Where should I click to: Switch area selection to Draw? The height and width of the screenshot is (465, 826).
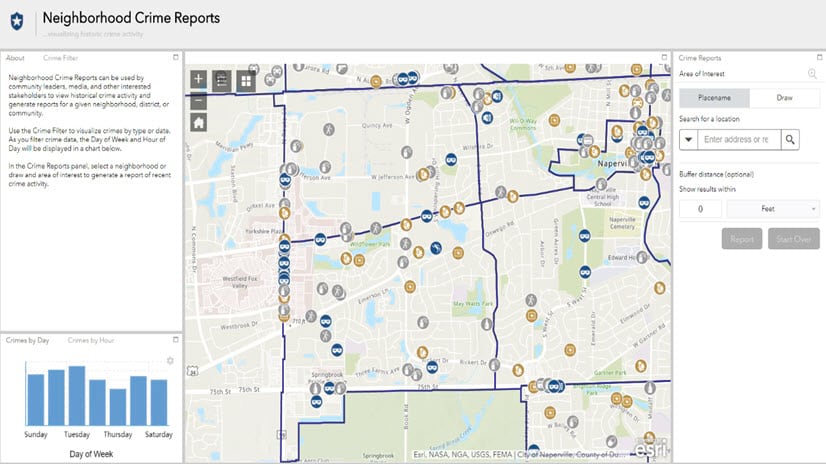784,98
